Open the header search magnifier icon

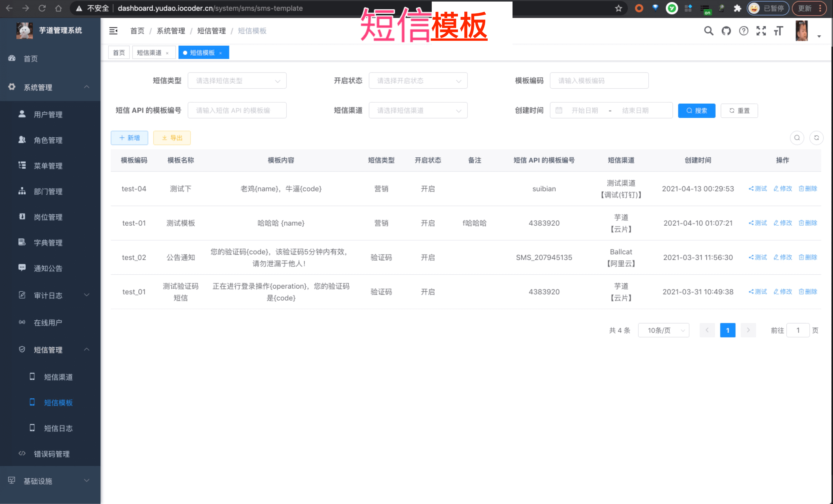709,31
